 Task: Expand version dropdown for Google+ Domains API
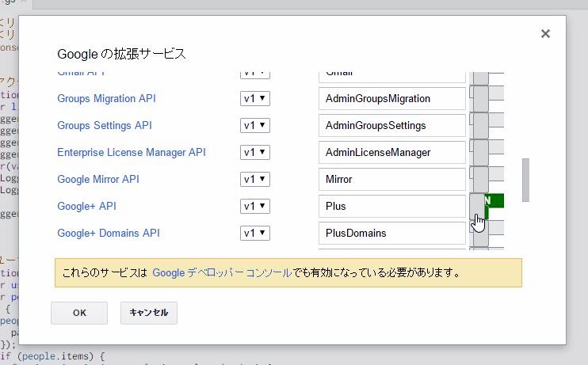click(255, 233)
